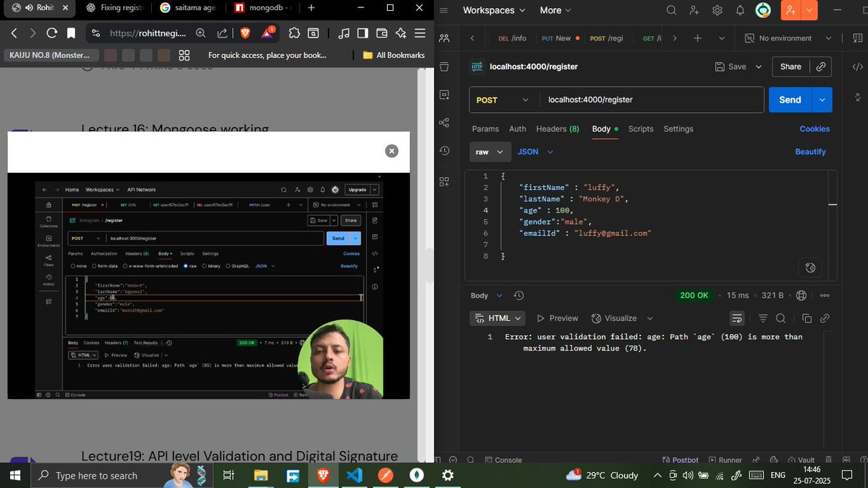Toggle Brave sidebar panel icon
This screenshot has width=868, height=488.
[362, 33]
